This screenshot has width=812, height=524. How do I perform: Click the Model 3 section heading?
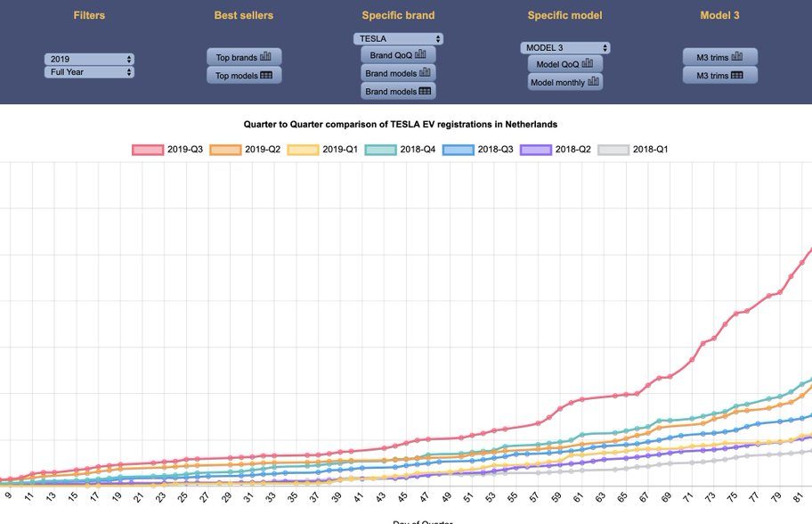[719, 15]
